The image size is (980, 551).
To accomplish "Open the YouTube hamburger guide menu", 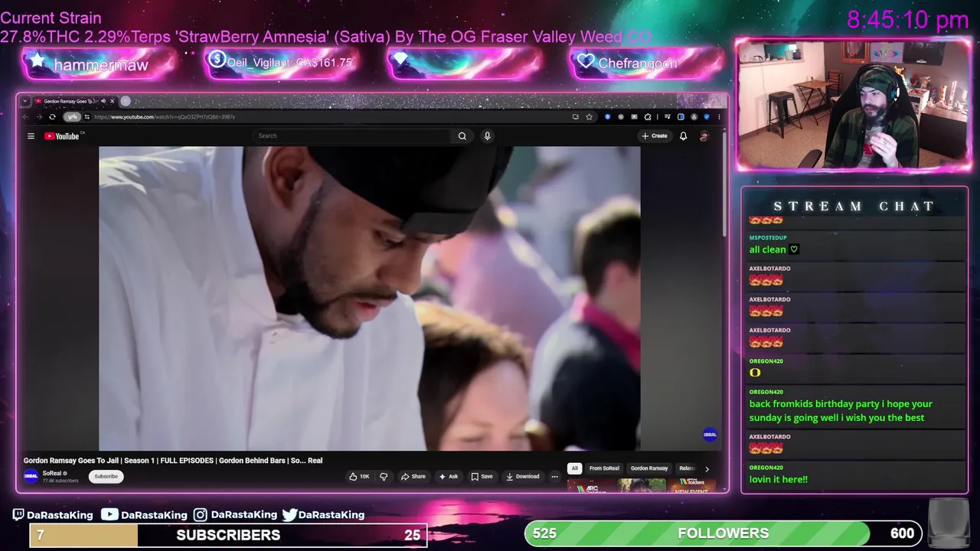I will point(31,136).
